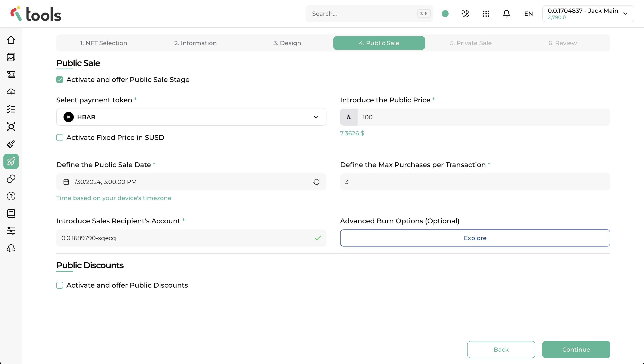The image size is (644, 364).
Task: Open the headset support icon
Action: (11, 248)
